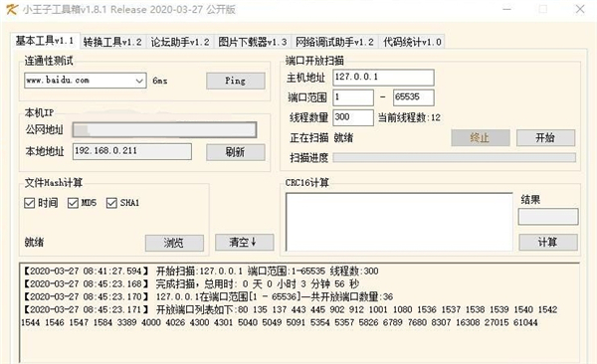Click the start port field containing 1
The image size is (597, 364).
click(x=353, y=97)
